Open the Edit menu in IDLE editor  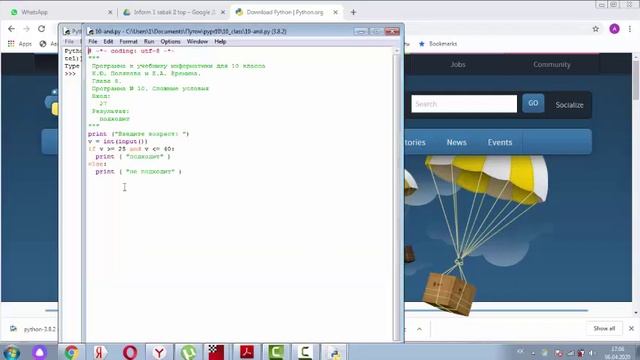[108, 42]
